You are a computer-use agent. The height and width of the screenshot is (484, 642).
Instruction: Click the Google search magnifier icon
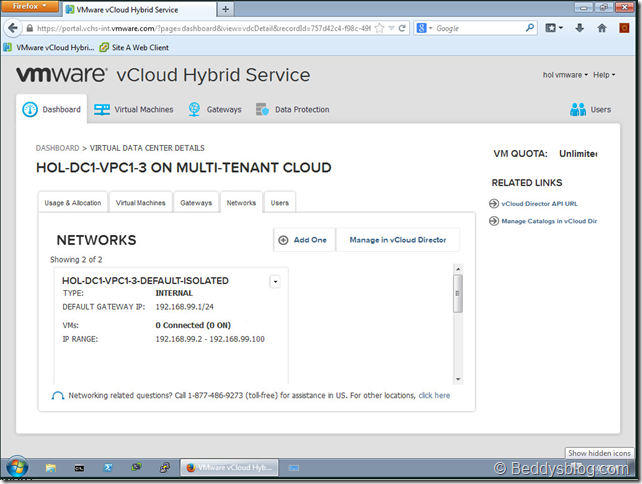click(529, 28)
